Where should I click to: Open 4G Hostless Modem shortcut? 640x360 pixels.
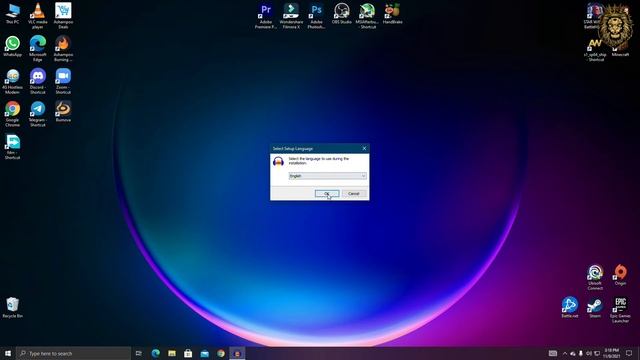(x=12, y=81)
